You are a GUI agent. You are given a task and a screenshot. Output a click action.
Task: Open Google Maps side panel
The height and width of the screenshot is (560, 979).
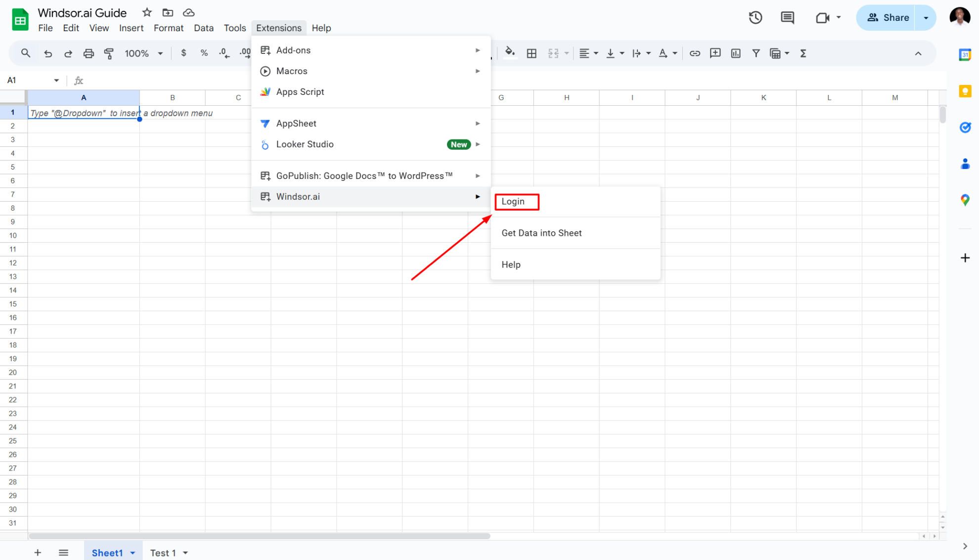pos(965,200)
